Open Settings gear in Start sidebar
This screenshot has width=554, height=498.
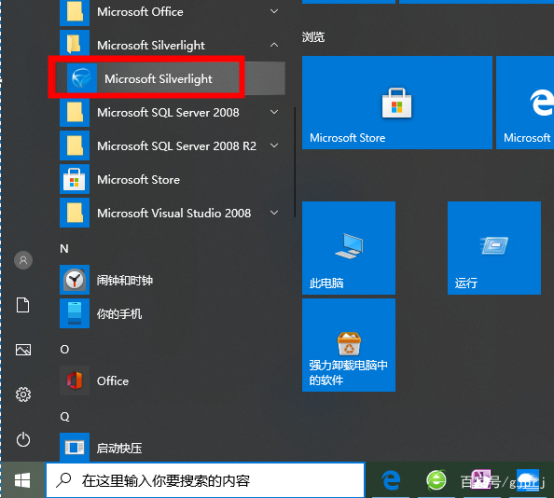coord(23,394)
